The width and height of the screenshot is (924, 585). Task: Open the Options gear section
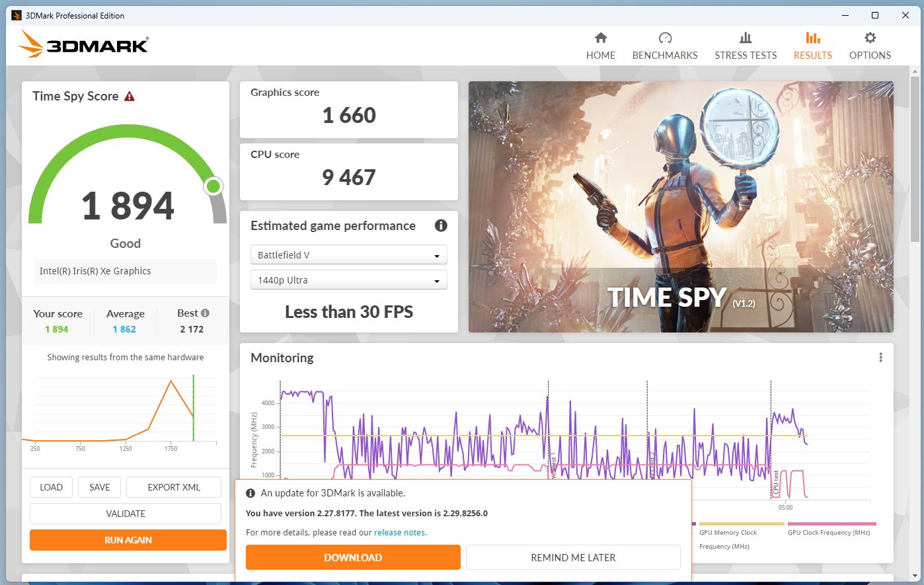pos(870,46)
